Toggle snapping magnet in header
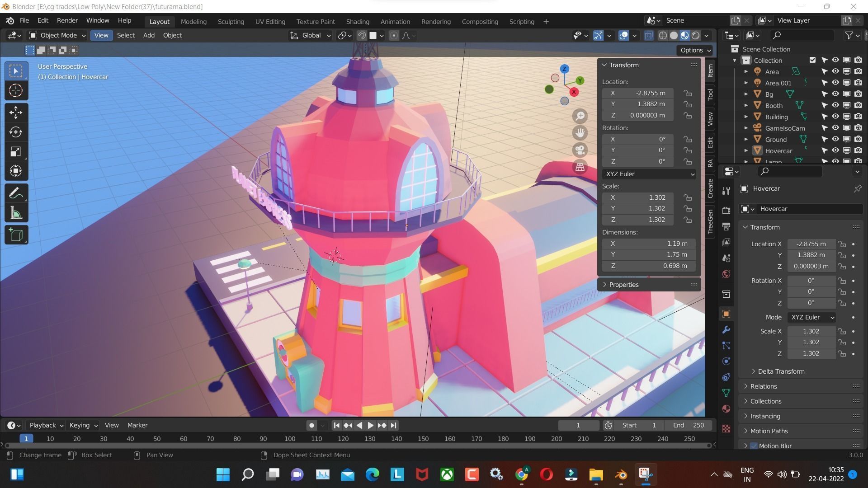This screenshot has height=488, width=868. (362, 35)
